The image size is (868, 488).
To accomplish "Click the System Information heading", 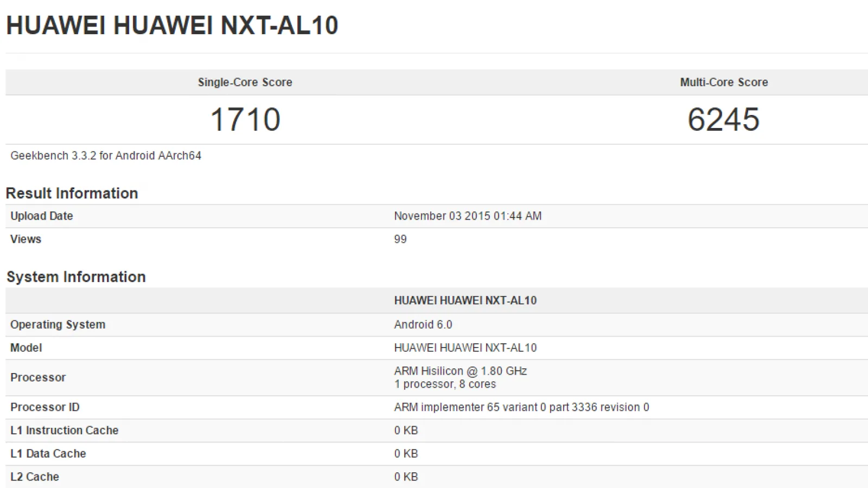I will coord(76,277).
